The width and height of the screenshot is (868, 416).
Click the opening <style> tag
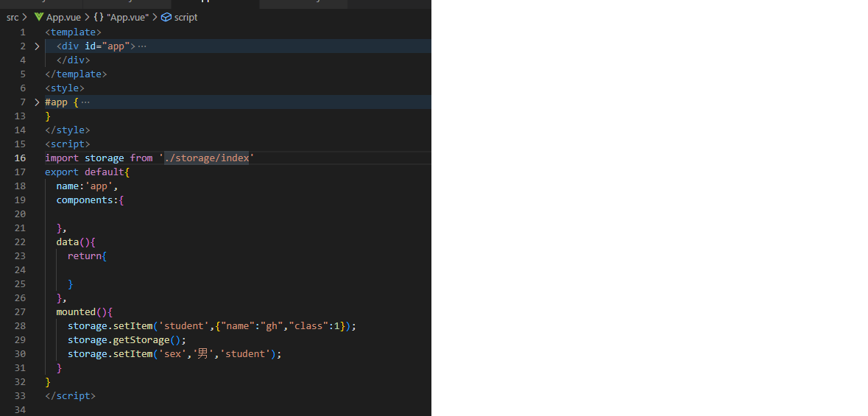tap(65, 88)
